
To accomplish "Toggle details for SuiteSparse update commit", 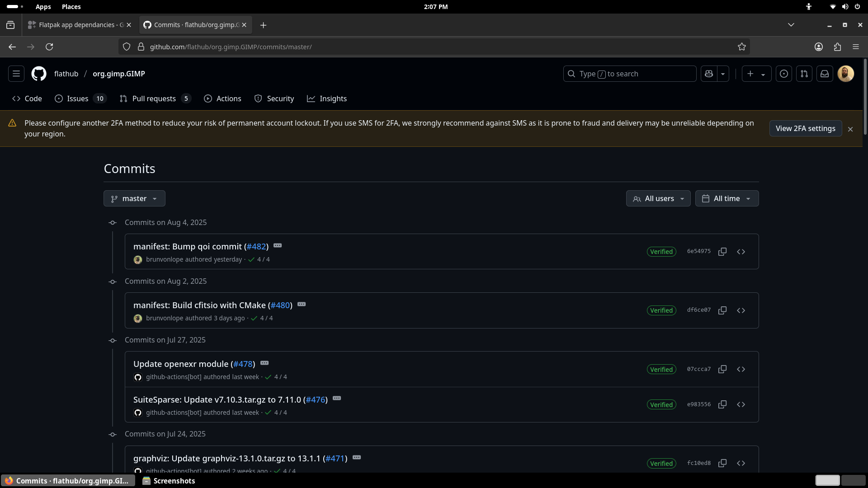I will (337, 399).
